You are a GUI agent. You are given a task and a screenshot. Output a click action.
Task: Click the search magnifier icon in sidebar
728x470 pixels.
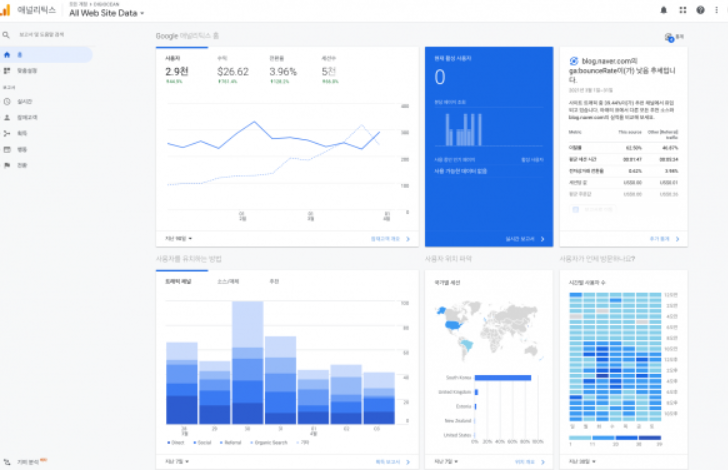(x=6, y=35)
